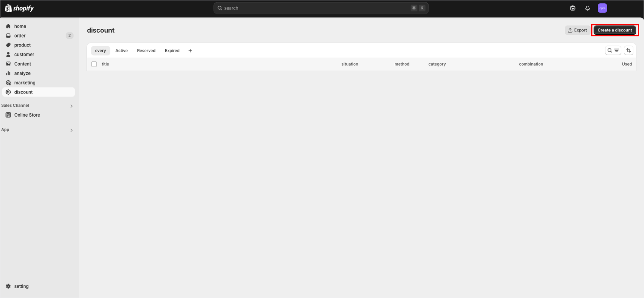The height and width of the screenshot is (298, 644).
Task: Open the sort options button
Action: (628, 50)
